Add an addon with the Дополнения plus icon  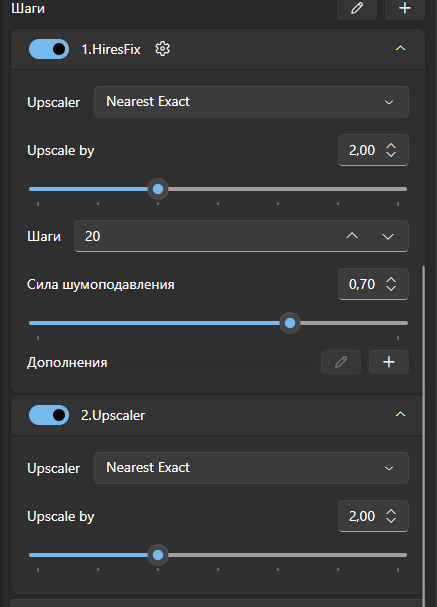389,362
